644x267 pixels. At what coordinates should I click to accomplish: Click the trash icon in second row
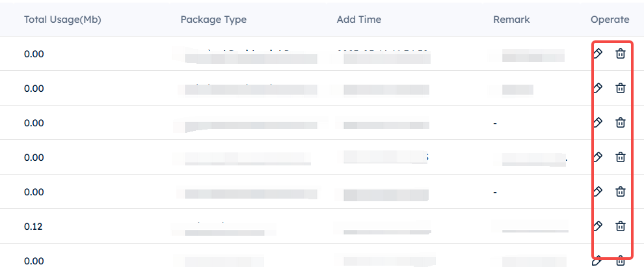click(620, 88)
